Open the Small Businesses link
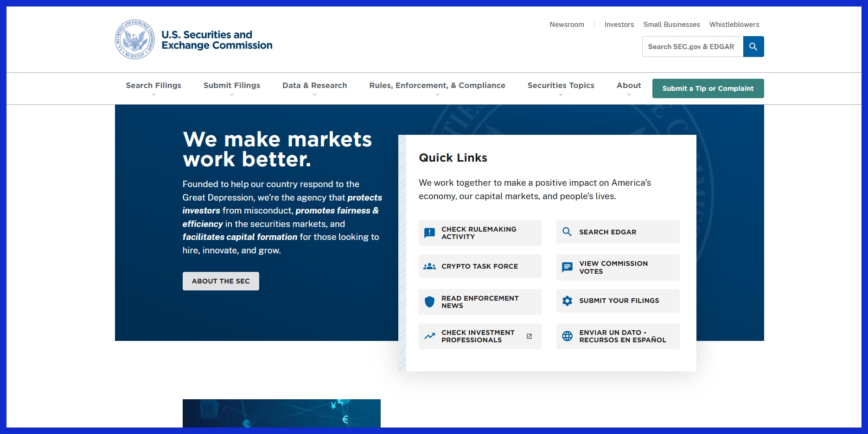 coord(671,25)
